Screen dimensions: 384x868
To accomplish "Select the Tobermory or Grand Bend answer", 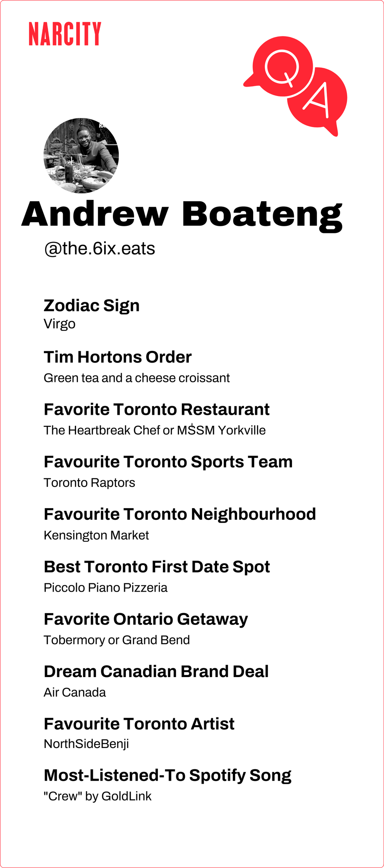I will click(x=117, y=640).
